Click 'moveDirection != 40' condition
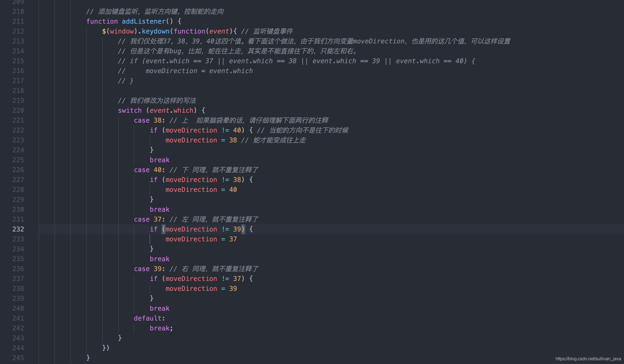Viewport: 624px width, 364px height. [x=203, y=130]
